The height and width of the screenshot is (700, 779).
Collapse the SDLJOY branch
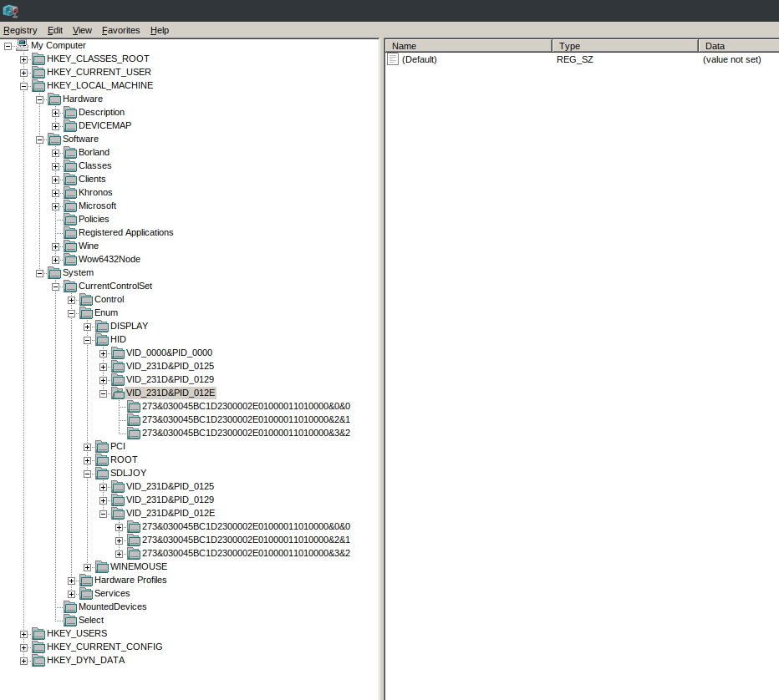[x=88, y=473]
